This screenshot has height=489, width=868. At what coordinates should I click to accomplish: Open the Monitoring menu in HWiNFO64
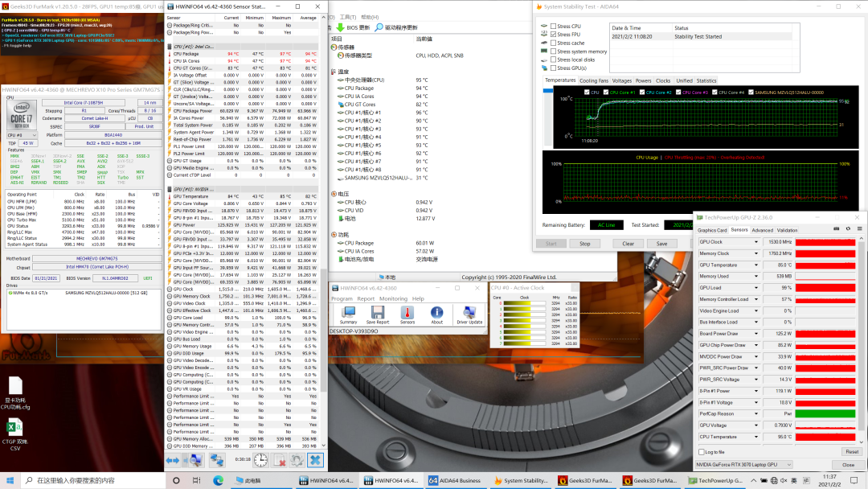393,298
